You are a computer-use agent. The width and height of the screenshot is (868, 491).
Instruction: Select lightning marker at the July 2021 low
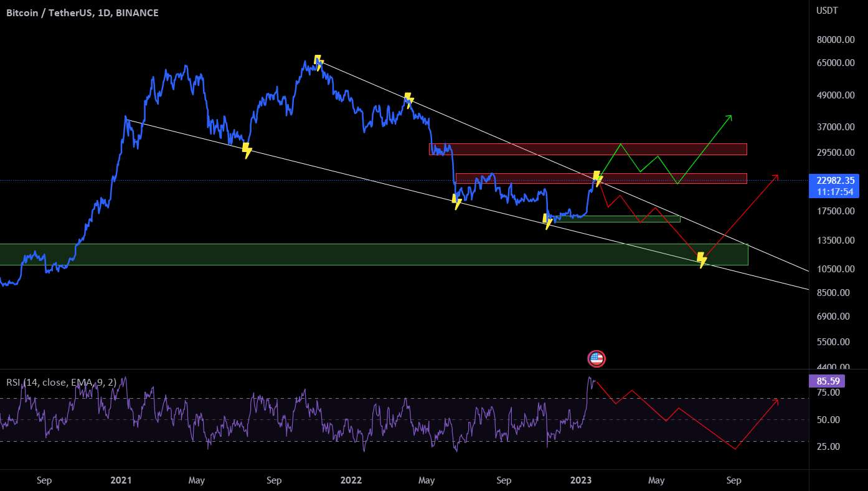(247, 150)
